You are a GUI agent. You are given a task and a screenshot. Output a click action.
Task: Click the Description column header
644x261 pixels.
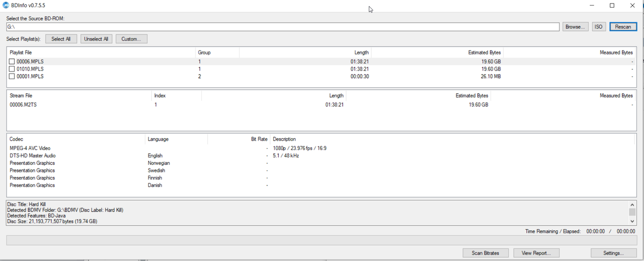[452, 139]
